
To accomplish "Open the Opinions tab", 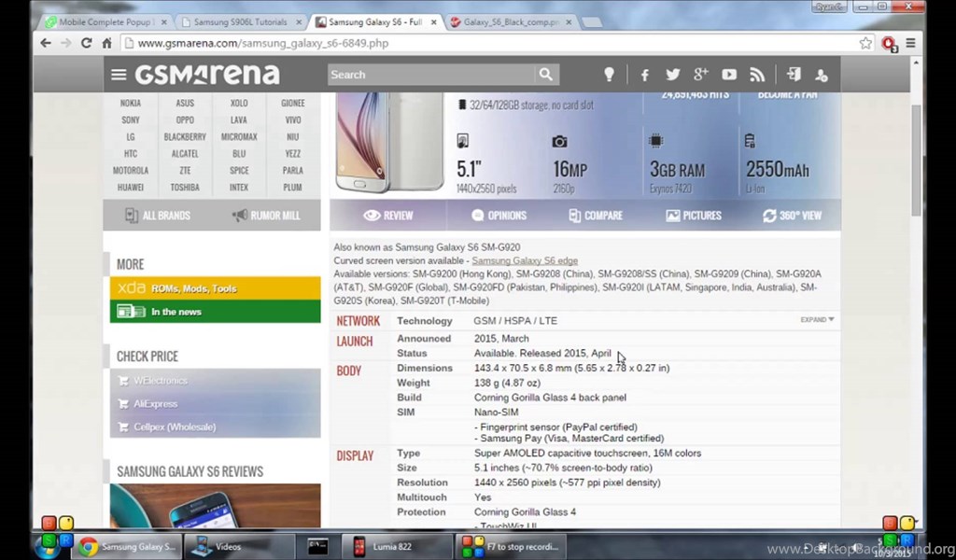I will coord(499,215).
